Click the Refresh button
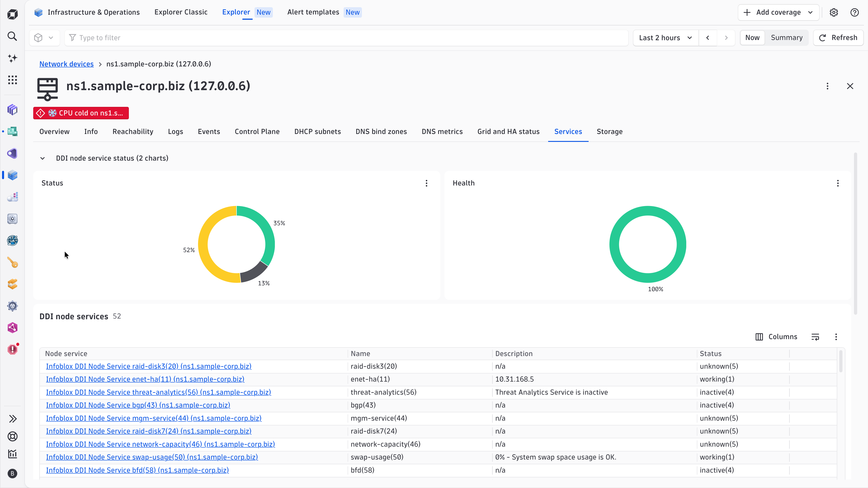Viewport: 868px width, 488px height. [x=838, y=38]
